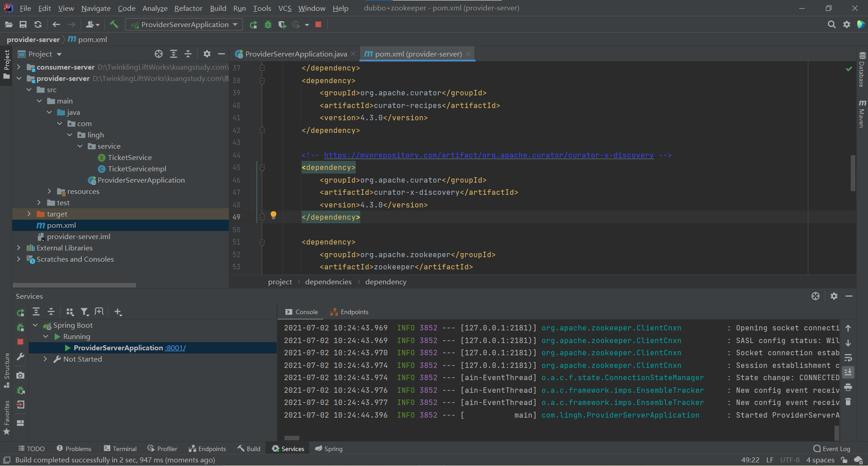The image size is (868, 466).
Task: Expand External Libraries node
Action: pyautogui.click(x=19, y=248)
